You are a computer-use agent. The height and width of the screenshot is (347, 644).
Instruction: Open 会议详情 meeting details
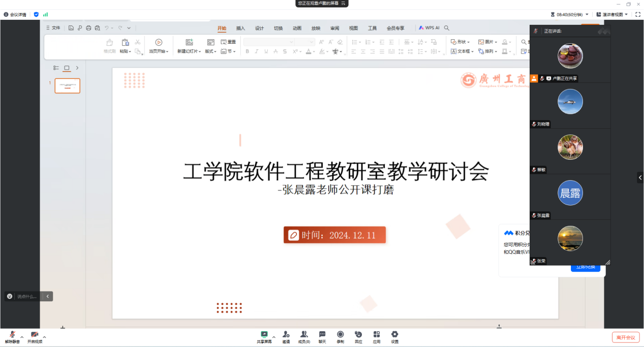pos(15,15)
